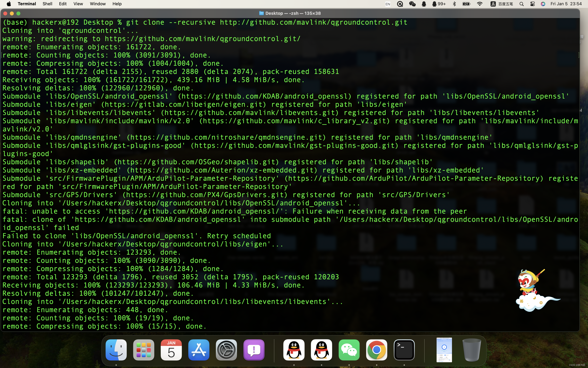
Task: Open the Trash from the Dock
Action: tap(472, 350)
